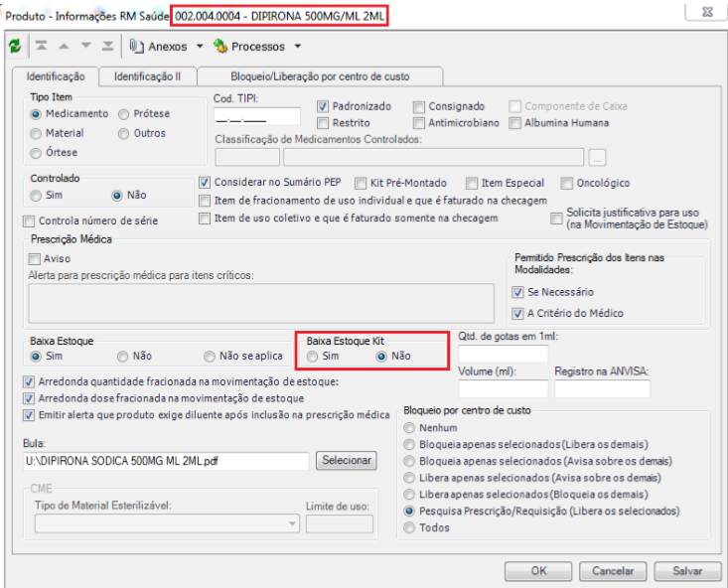The image size is (728, 588).
Task: Select Nenhum cost center blocking
Action: click(409, 428)
